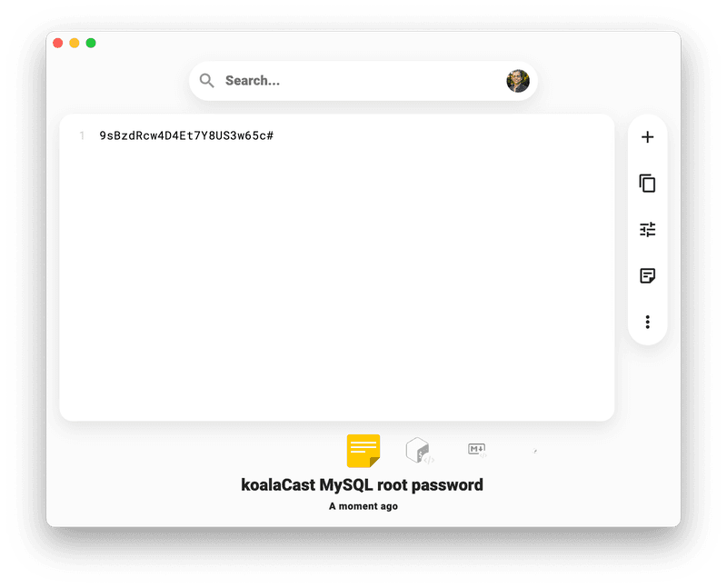Image resolution: width=727 pixels, height=588 pixels.
Task: Click the magnifying glass search icon
Action: click(207, 81)
